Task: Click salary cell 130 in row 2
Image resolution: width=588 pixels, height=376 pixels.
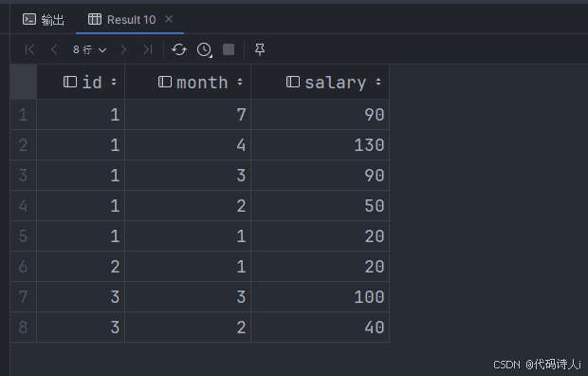Action: 320,145
